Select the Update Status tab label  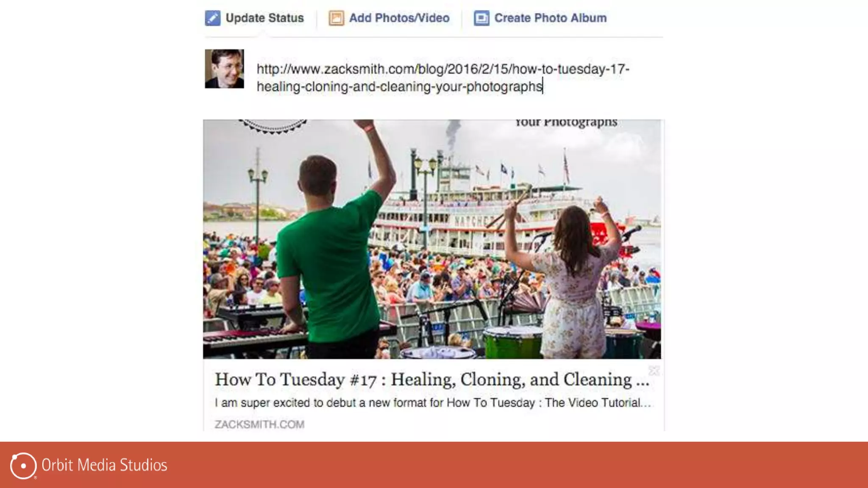coord(264,18)
